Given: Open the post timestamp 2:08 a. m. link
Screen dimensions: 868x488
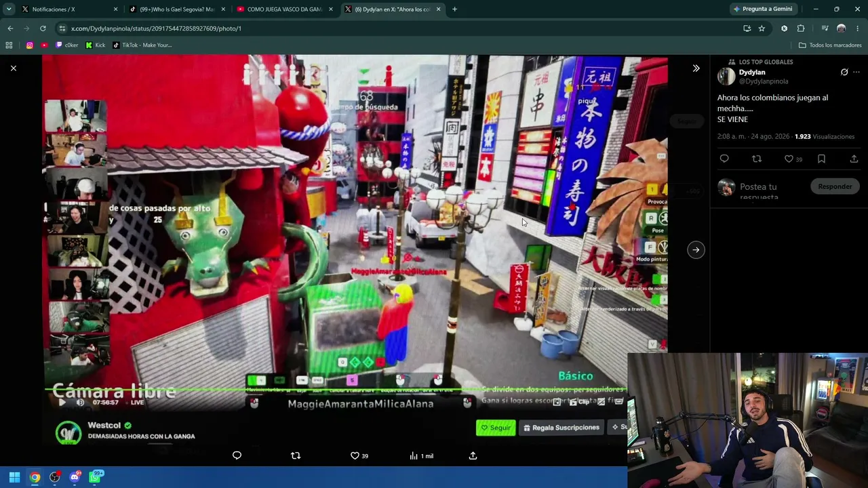Looking at the screenshot, I should click(753, 136).
